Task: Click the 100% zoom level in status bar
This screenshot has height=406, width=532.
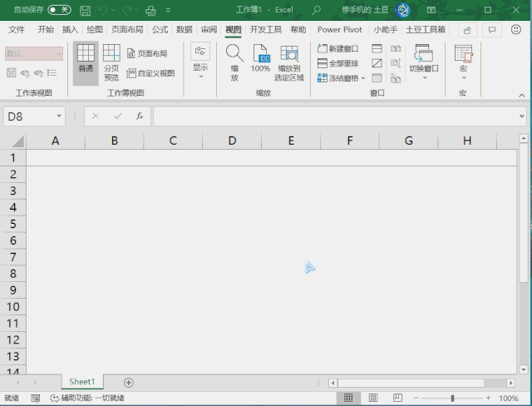Action: [508, 399]
